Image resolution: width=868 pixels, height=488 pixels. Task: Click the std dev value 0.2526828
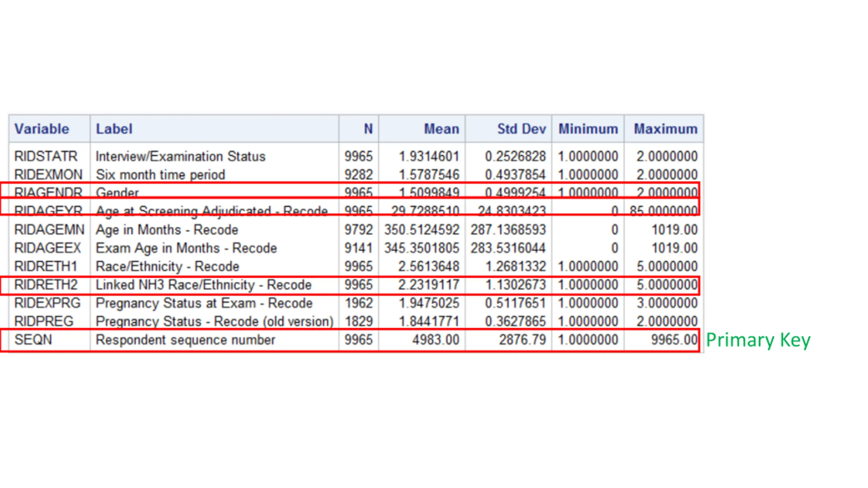515,156
